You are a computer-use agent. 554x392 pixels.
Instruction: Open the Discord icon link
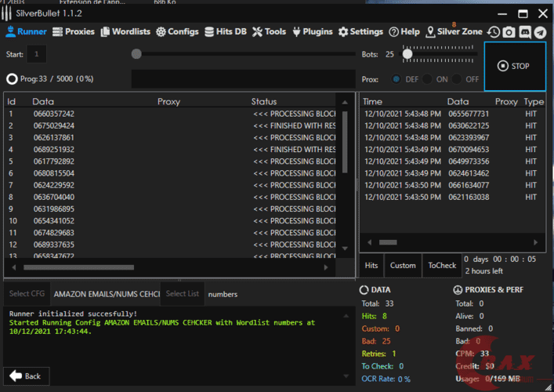[524, 32]
